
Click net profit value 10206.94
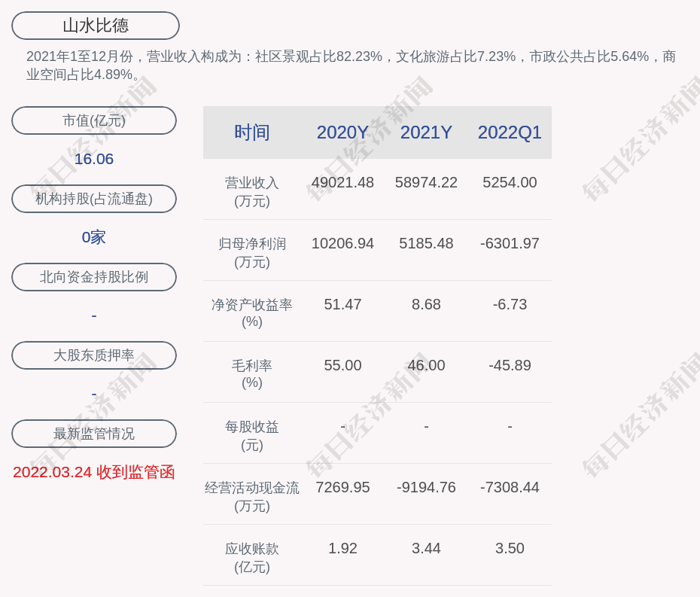[342, 243]
